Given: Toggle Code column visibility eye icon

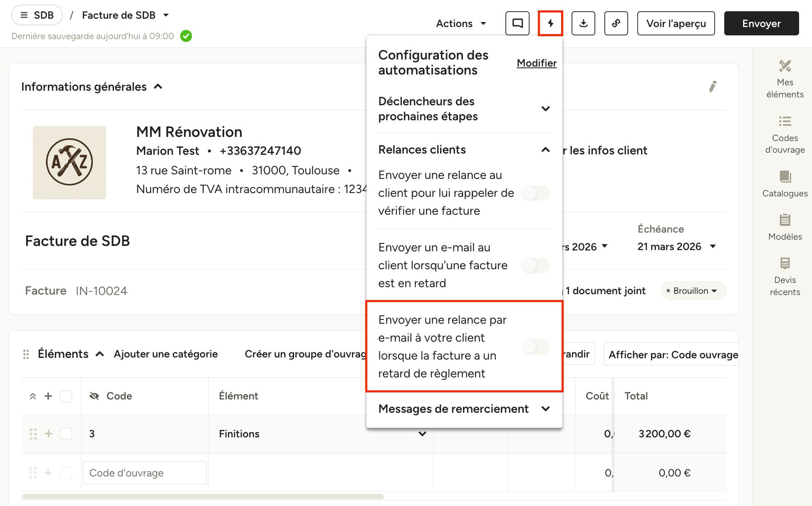Looking at the screenshot, I should [x=94, y=396].
